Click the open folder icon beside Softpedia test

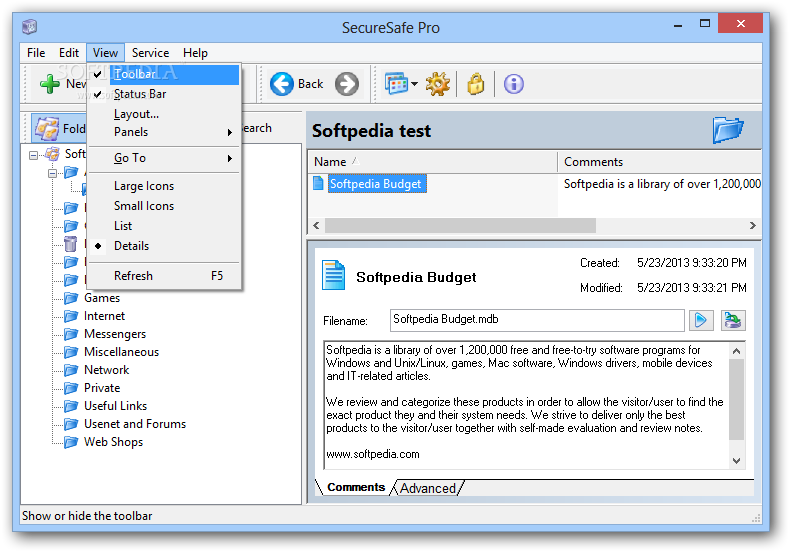pos(728,130)
